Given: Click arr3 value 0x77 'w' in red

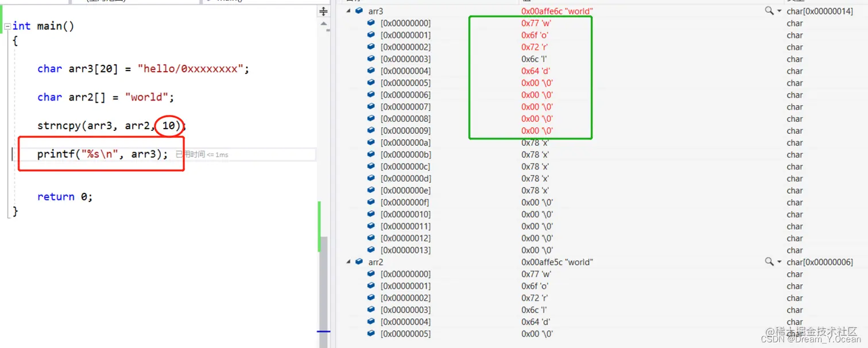Looking at the screenshot, I should coord(536,23).
